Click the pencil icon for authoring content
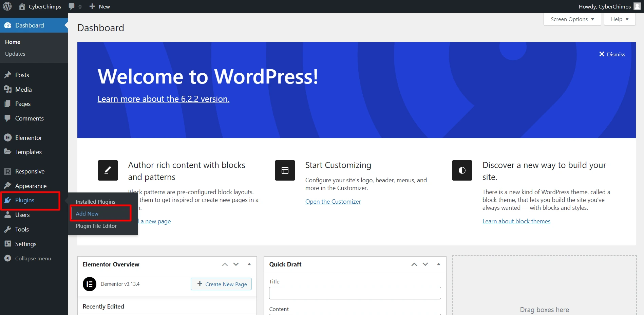The image size is (644, 315). pos(108,170)
